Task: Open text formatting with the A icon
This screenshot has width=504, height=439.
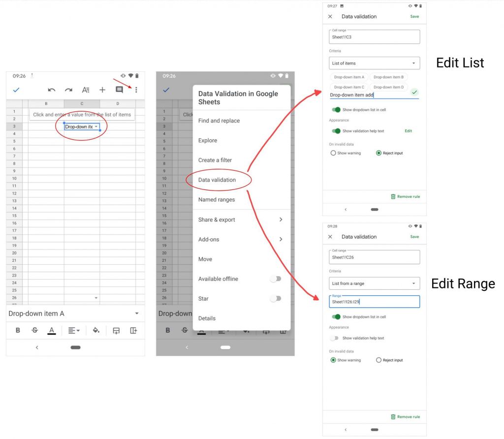Action: (86, 90)
